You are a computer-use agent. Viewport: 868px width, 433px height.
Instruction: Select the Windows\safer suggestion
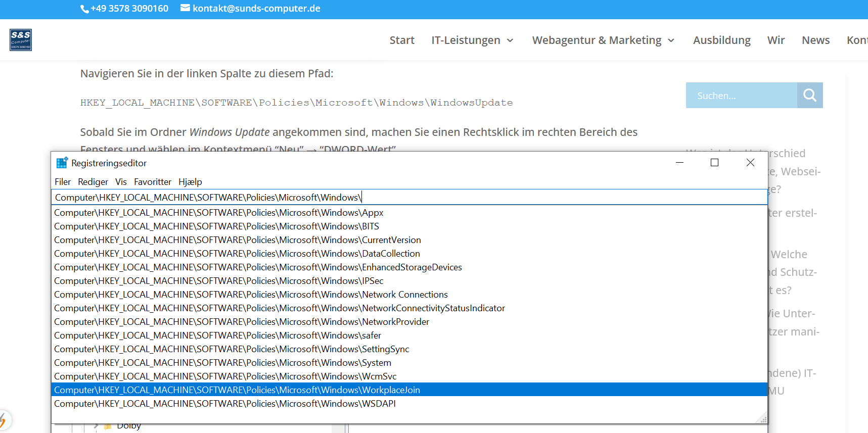(409, 335)
